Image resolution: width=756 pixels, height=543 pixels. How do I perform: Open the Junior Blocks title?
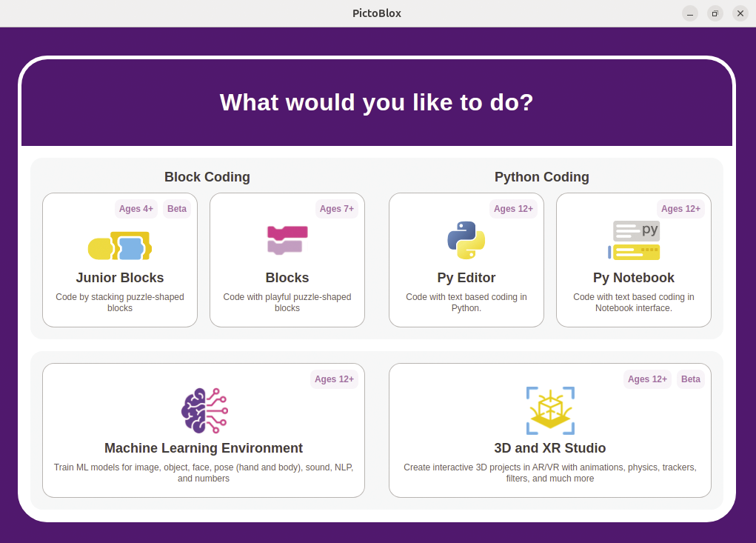click(119, 278)
